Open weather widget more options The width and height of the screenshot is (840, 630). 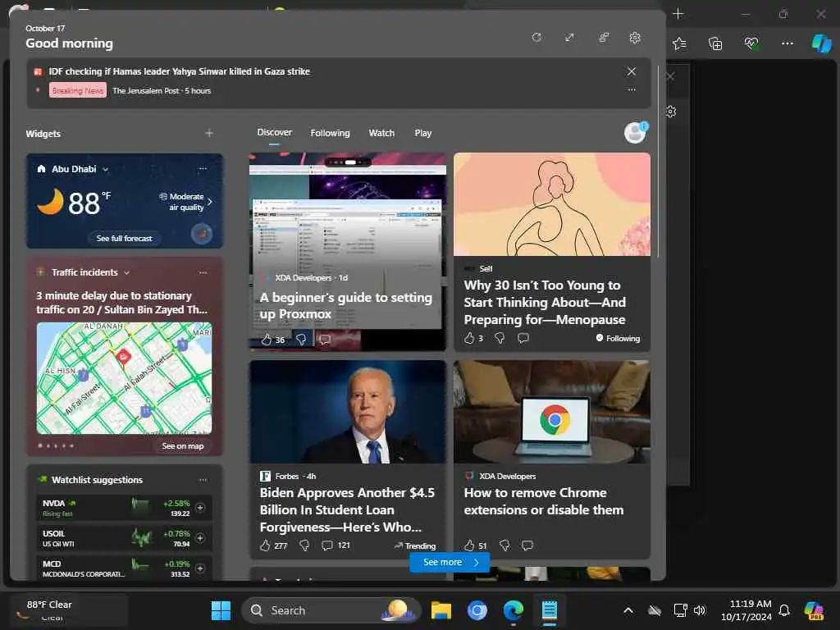(x=203, y=168)
